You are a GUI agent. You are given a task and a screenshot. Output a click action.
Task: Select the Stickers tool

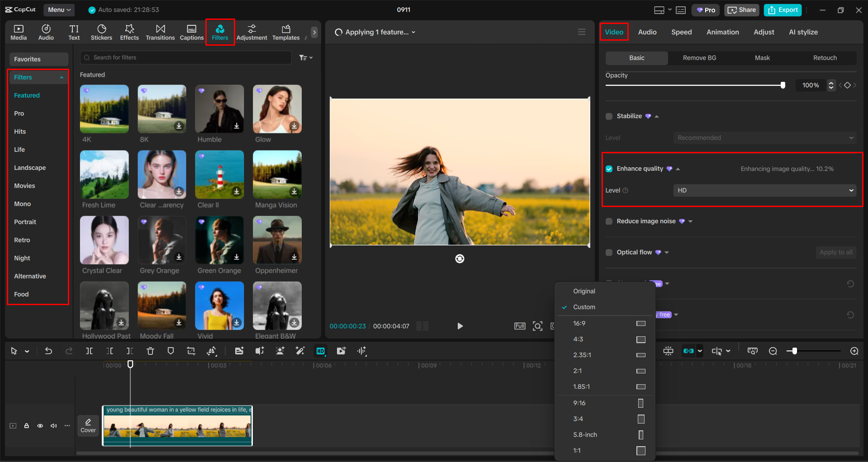tap(101, 32)
